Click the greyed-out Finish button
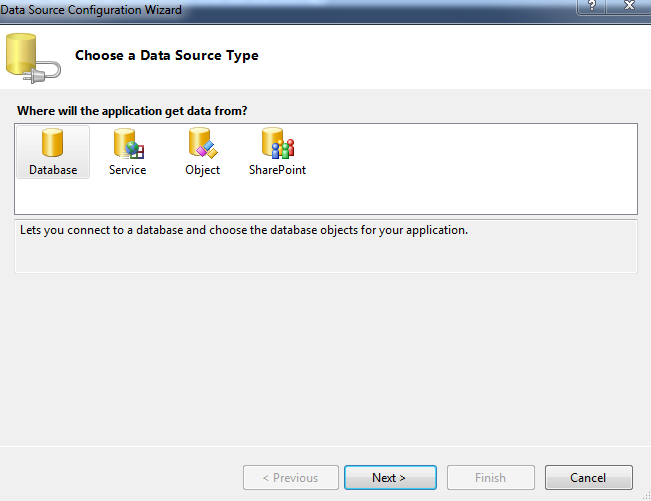The width and height of the screenshot is (651, 501). [x=491, y=478]
